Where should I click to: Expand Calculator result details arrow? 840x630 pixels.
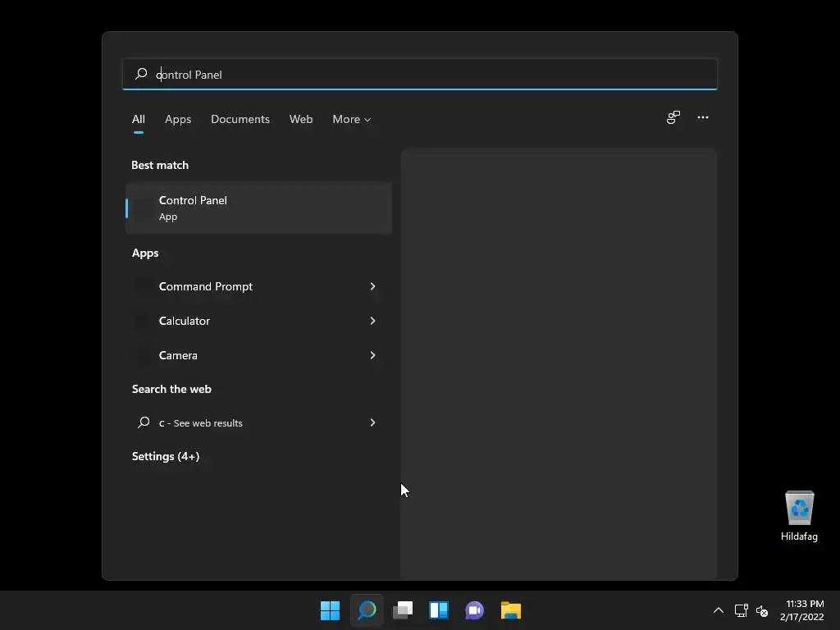372,321
